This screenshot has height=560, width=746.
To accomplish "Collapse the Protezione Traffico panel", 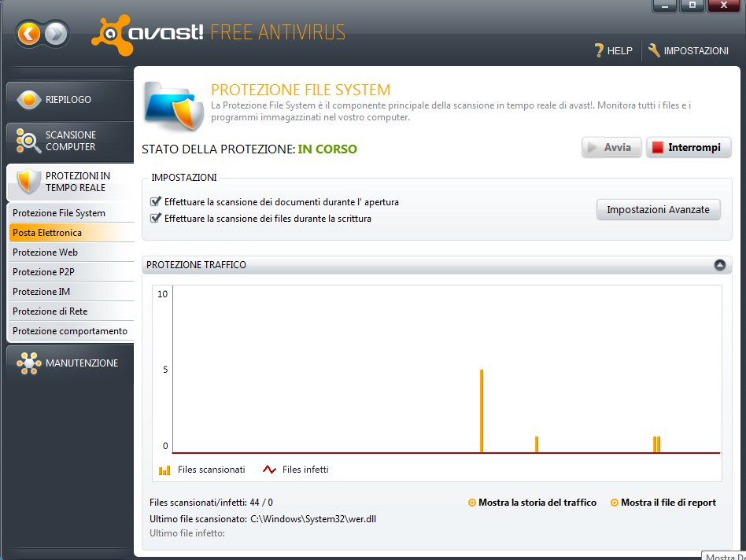I will pyautogui.click(x=720, y=265).
